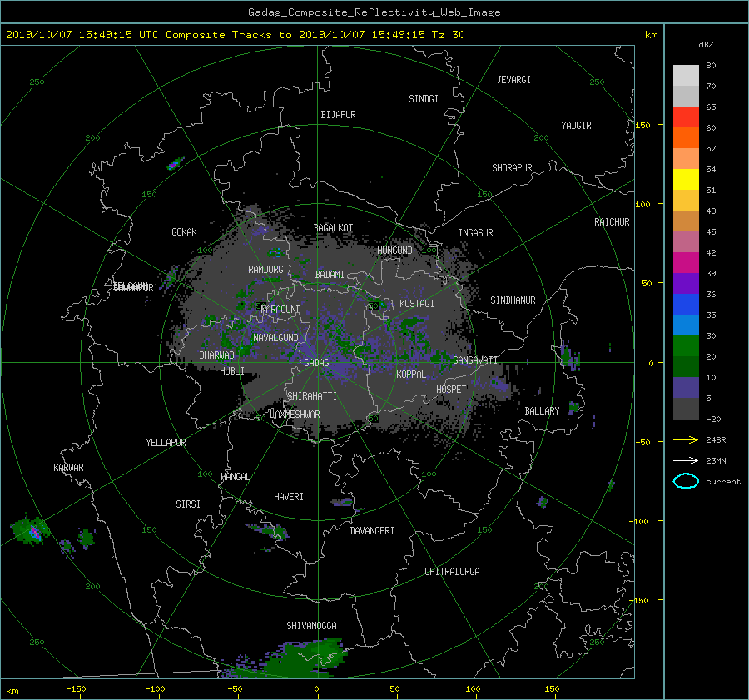
Task: Click the BIJAPUR city label
Action: [x=338, y=115]
